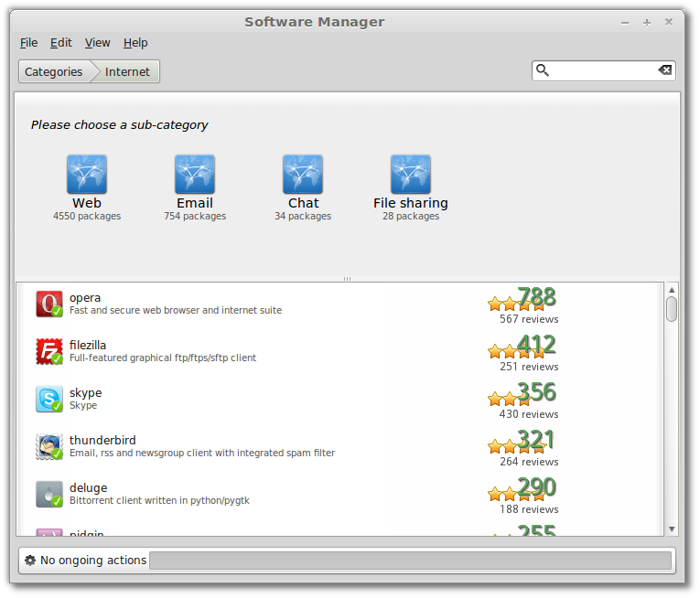The width and height of the screenshot is (700, 598).
Task: Click the Email category label
Action: [x=195, y=203]
